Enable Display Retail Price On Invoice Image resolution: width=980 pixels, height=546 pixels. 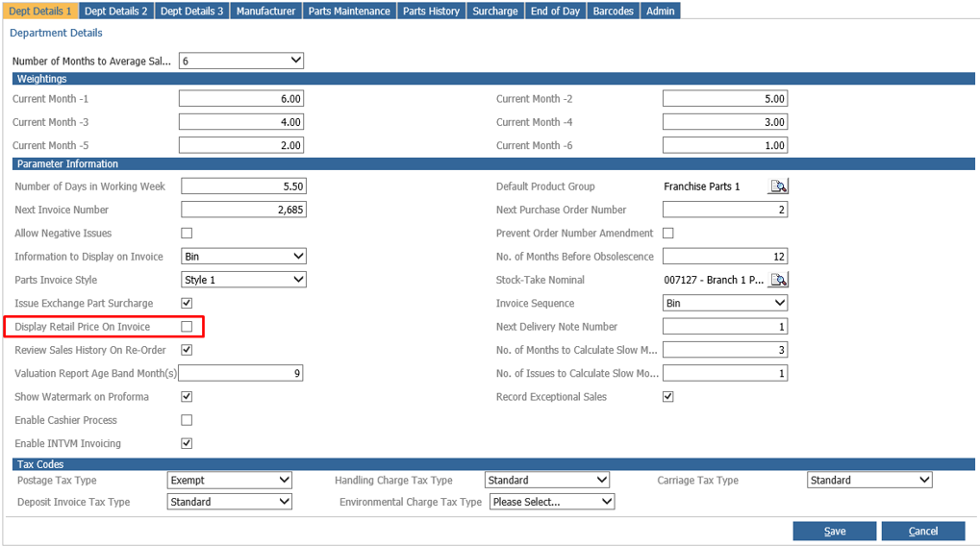click(187, 326)
